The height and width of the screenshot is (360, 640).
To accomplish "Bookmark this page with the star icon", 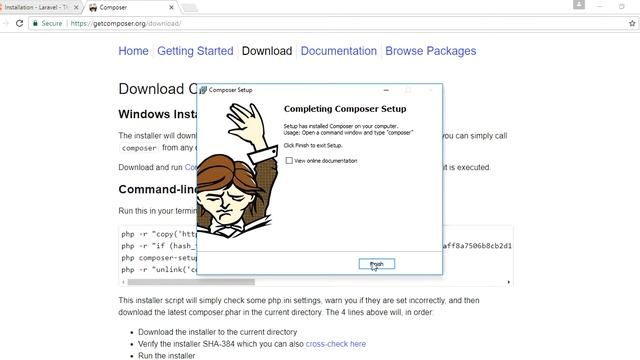I will (x=632, y=23).
